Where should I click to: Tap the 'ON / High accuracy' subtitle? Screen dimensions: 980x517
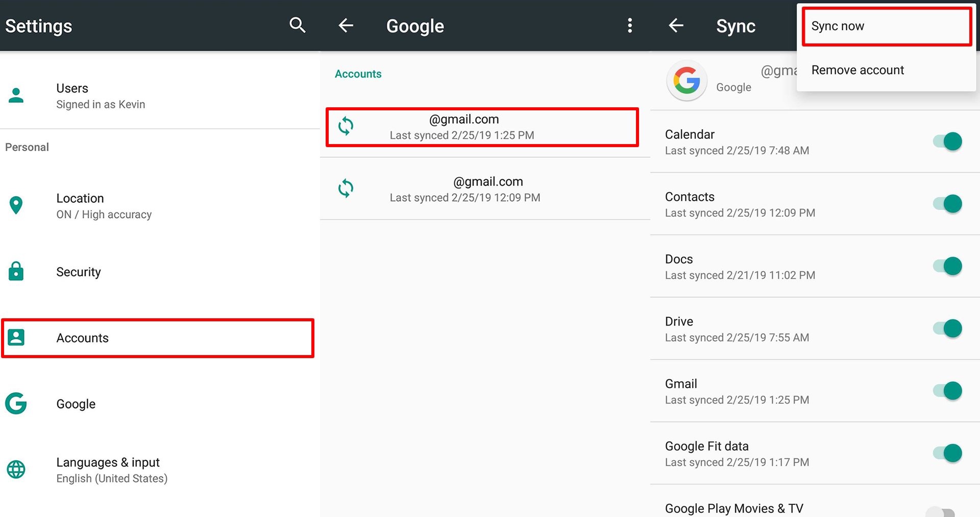tap(104, 215)
